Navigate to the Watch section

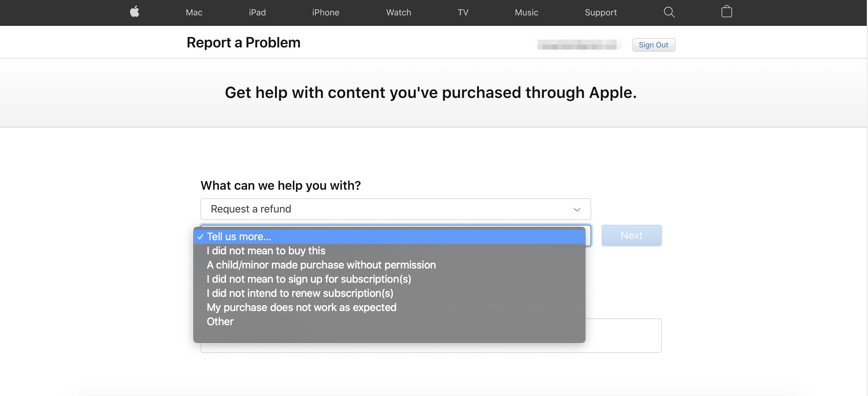coord(398,13)
